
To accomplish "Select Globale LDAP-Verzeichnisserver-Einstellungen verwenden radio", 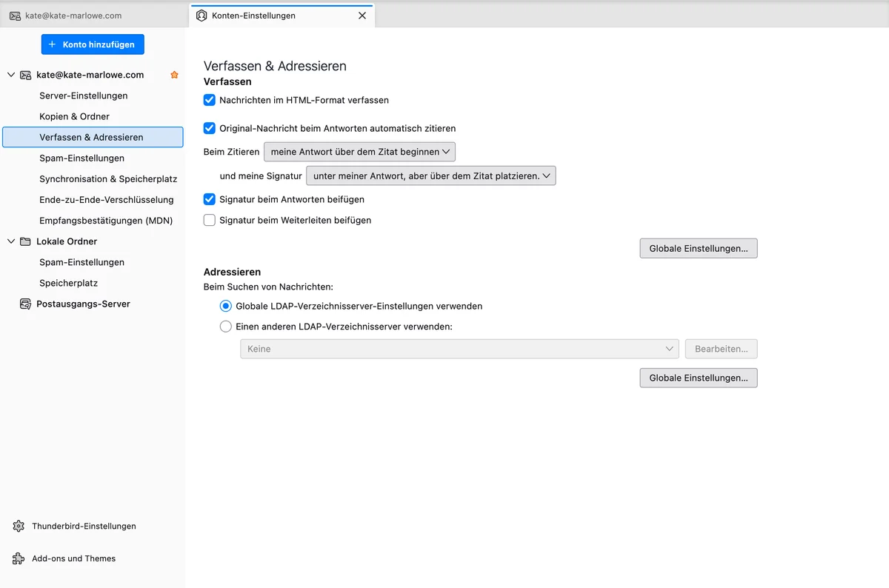I will pos(226,306).
